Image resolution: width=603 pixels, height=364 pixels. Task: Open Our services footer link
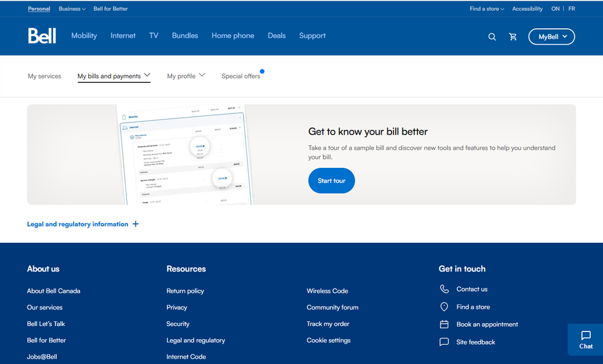tap(45, 307)
